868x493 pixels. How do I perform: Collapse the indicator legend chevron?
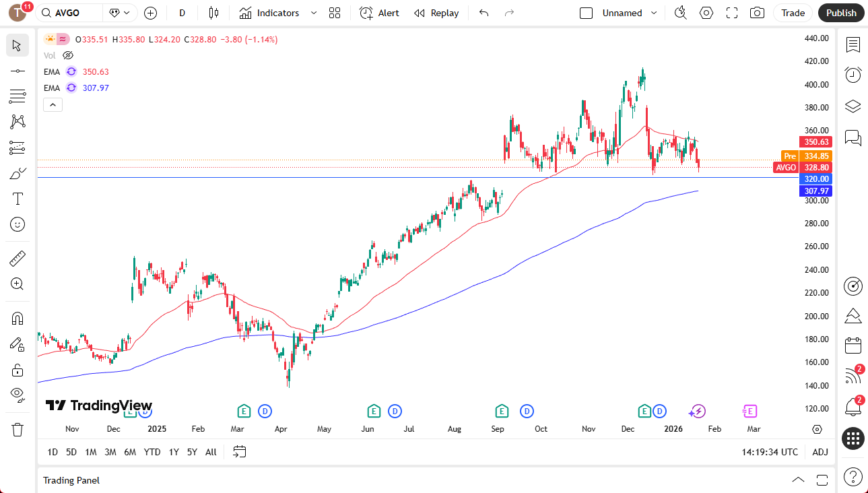tap(53, 104)
